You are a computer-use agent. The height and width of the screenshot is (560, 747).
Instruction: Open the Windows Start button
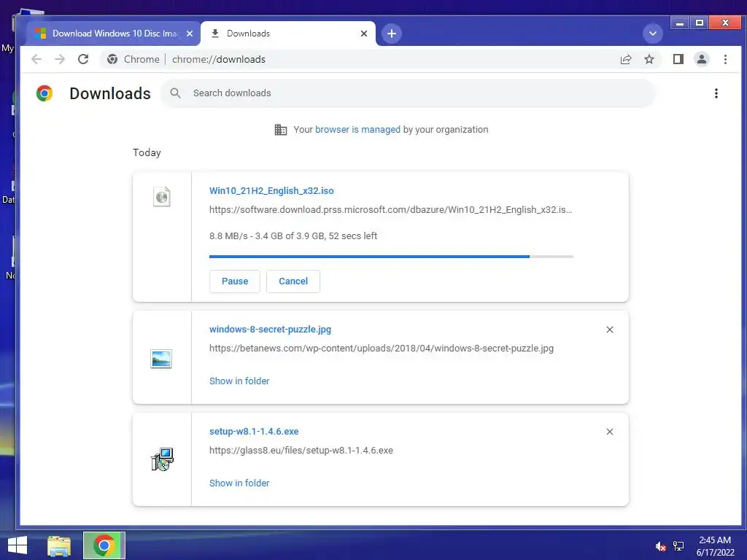pos(18,545)
